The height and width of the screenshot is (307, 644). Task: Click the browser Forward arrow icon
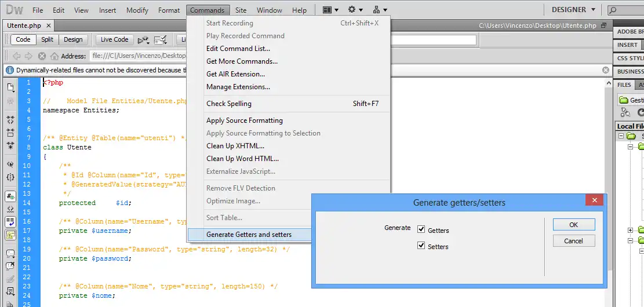coord(29,56)
